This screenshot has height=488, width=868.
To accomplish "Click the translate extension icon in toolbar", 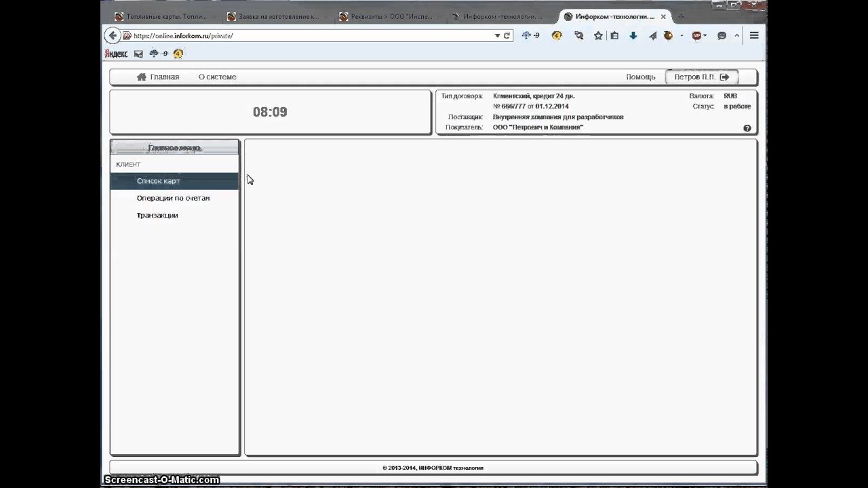I will (578, 36).
